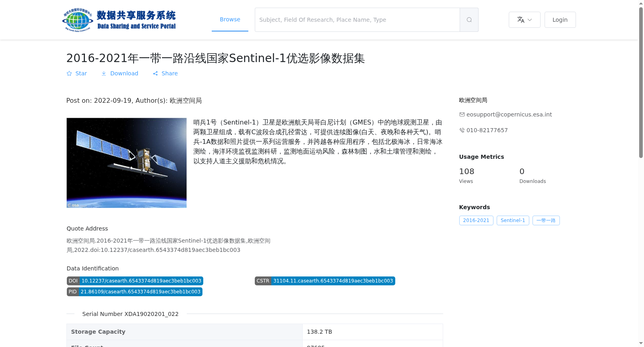Click the dataset title heading
The width and height of the screenshot is (644, 347).
click(x=215, y=58)
